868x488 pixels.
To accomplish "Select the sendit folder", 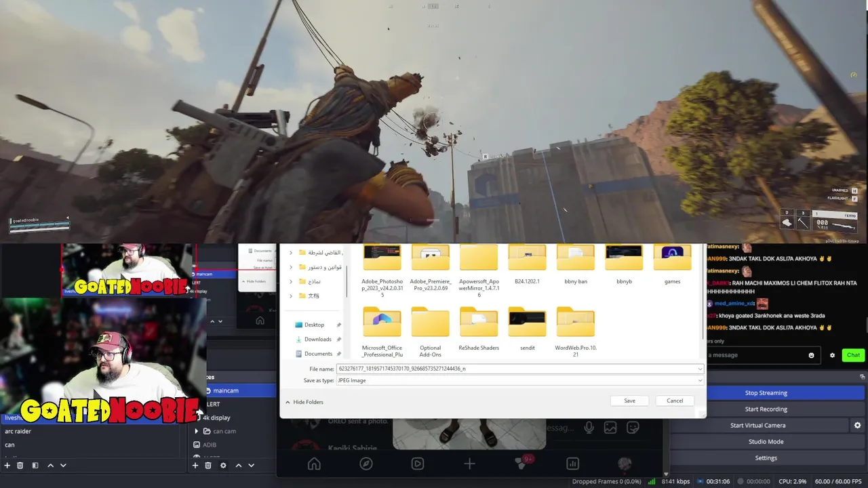I will tap(527, 329).
